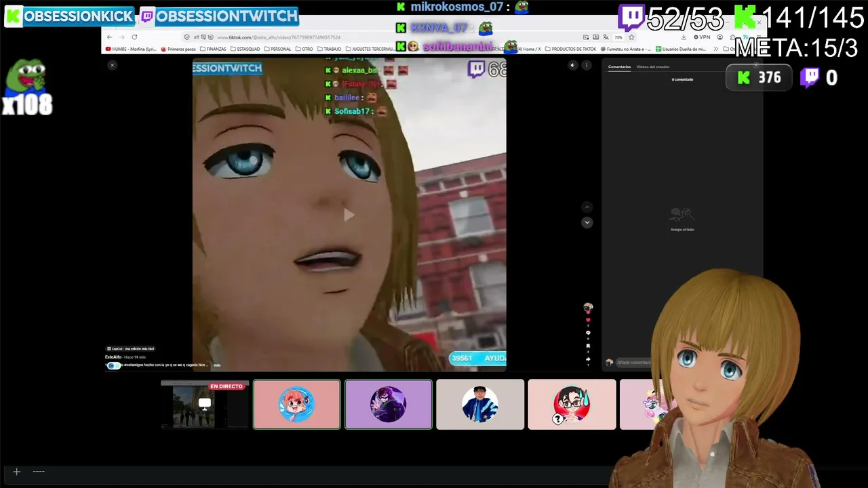Open the CapCut edition link

coord(131,348)
